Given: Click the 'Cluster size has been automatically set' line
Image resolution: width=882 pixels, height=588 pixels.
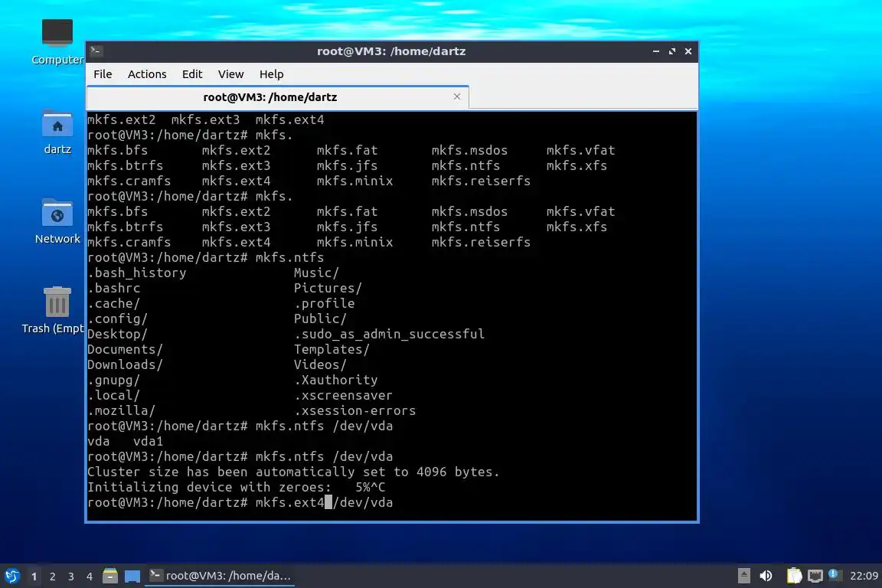Looking at the screenshot, I should pyautogui.click(x=294, y=472).
